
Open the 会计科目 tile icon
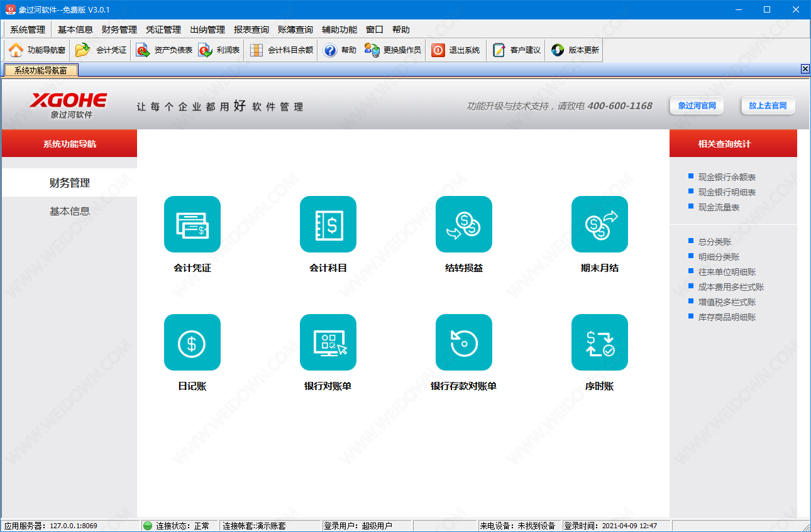(x=328, y=224)
